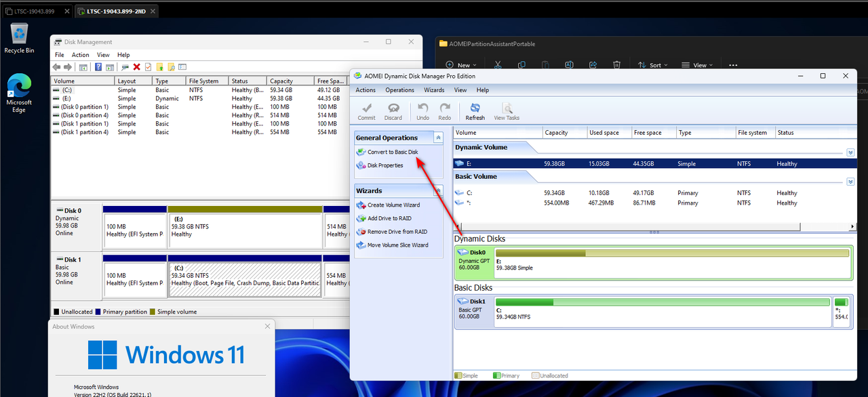Collapse the Wizards panel

438,190
